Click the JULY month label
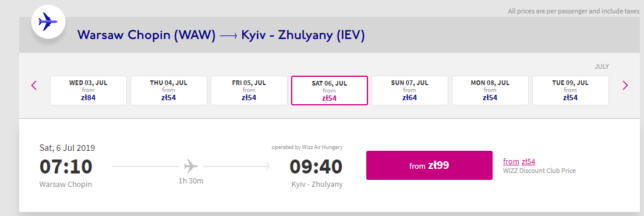644x216 pixels. pyautogui.click(x=601, y=66)
